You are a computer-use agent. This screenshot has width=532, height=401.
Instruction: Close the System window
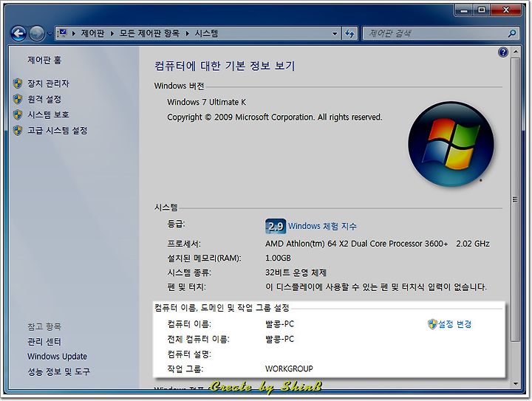[x=505, y=10]
